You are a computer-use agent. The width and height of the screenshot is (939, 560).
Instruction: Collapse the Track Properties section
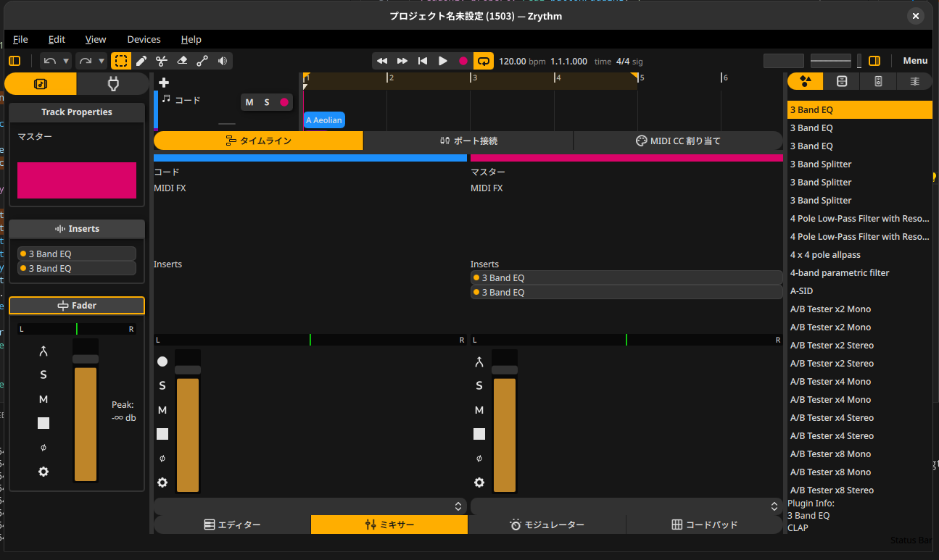[x=77, y=112]
